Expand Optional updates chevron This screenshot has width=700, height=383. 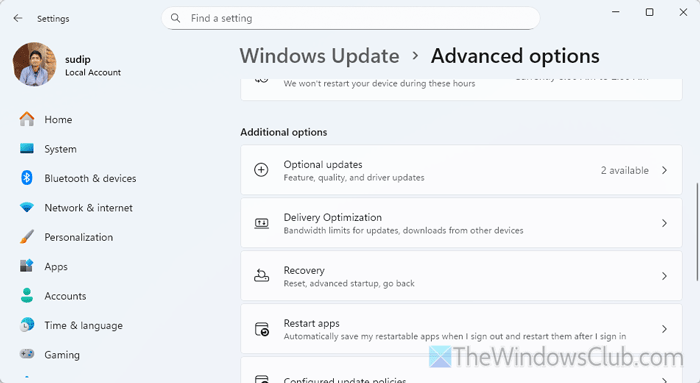[664, 170]
